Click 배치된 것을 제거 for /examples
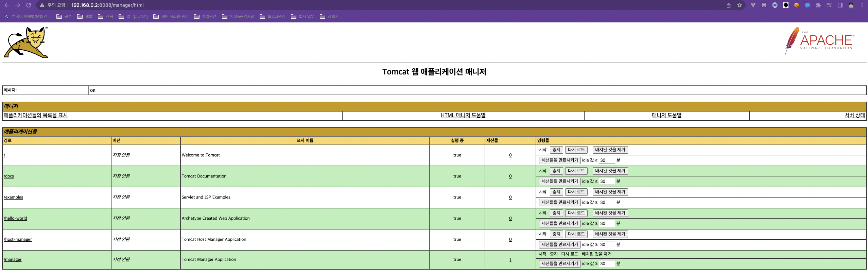 click(610, 192)
